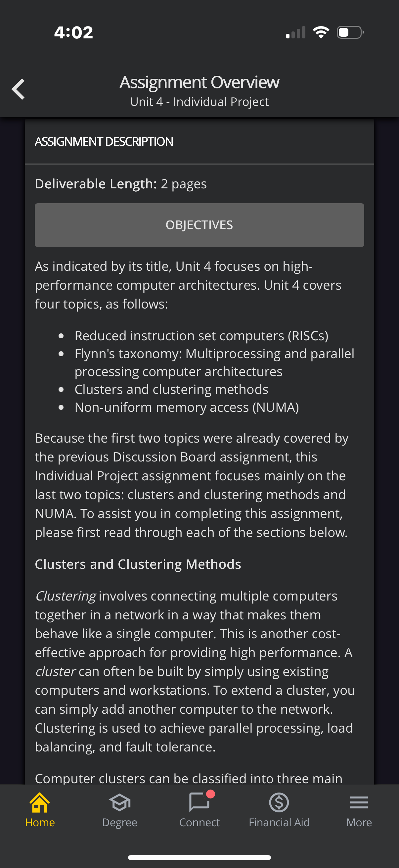Collapse the OBJECTIVES section

[199, 225]
